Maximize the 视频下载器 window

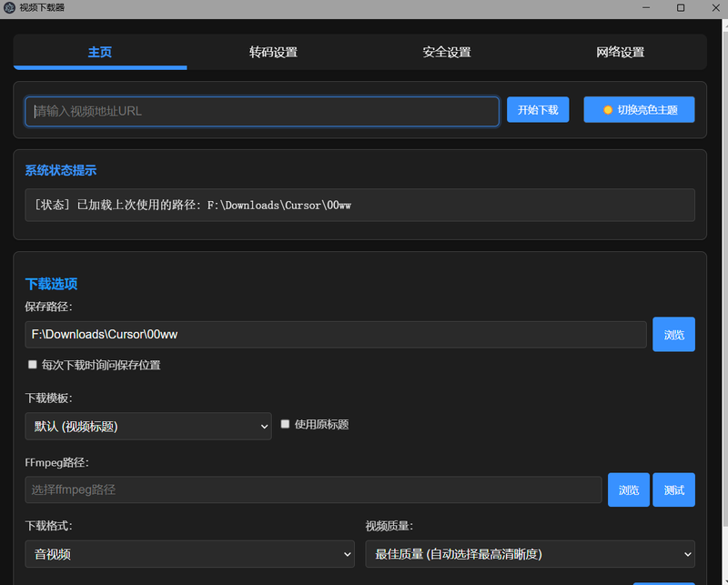tap(681, 7)
